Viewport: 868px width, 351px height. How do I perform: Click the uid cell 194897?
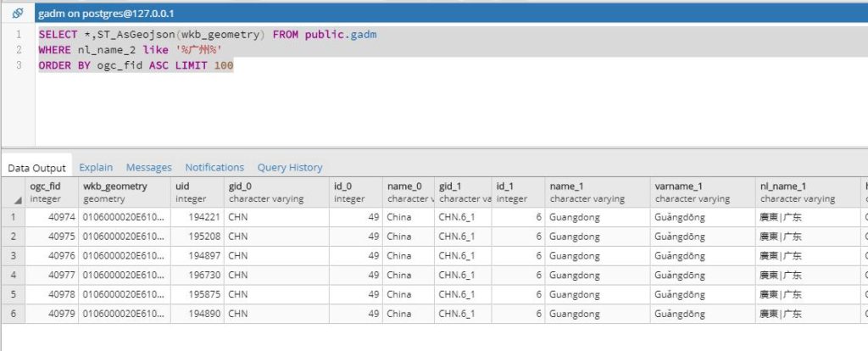click(197, 256)
